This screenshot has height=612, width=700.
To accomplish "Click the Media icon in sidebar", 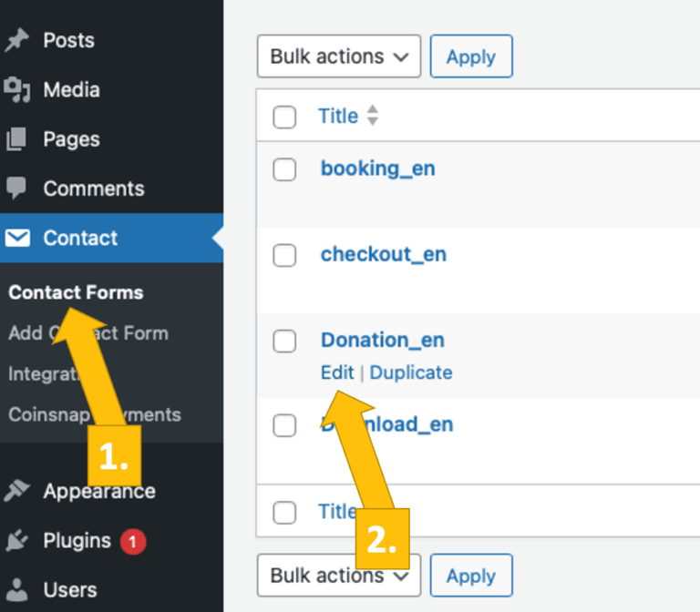I will click(16, 89).
